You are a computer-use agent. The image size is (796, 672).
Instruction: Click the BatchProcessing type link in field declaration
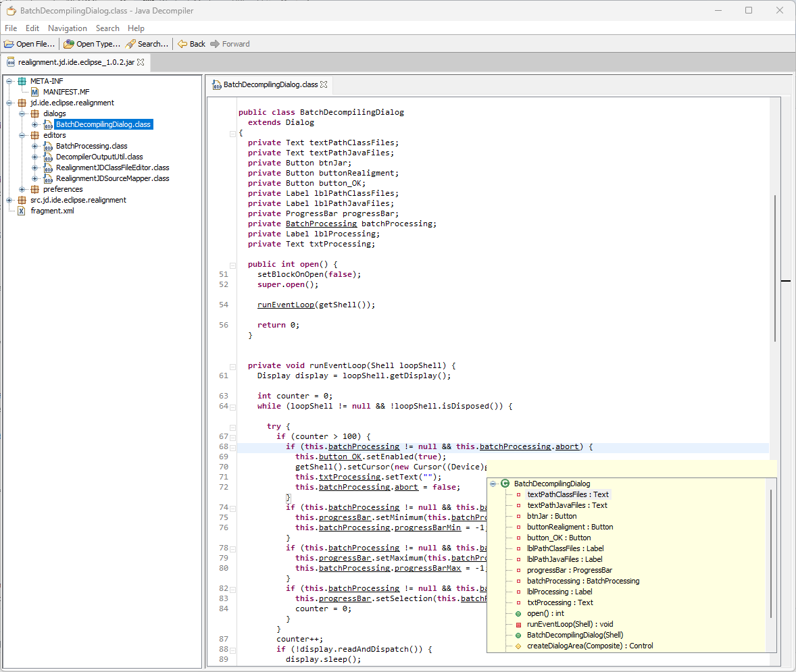coord(321,224)
